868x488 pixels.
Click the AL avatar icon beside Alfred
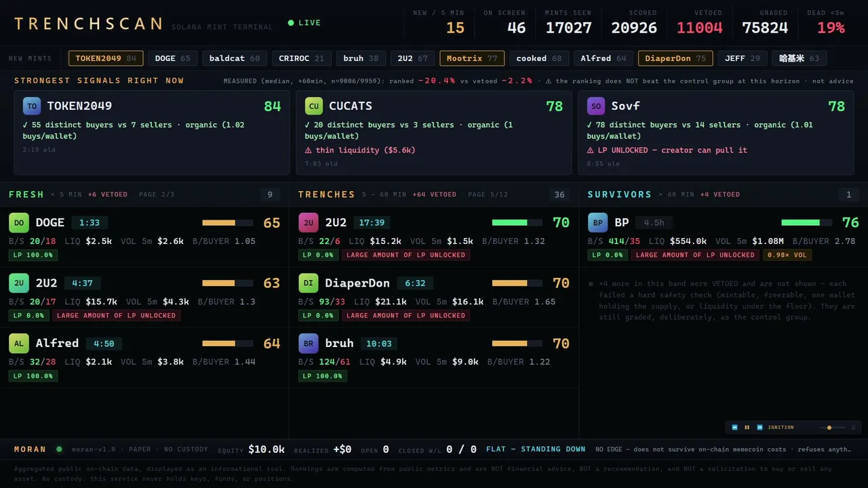[x=19, y=344]
